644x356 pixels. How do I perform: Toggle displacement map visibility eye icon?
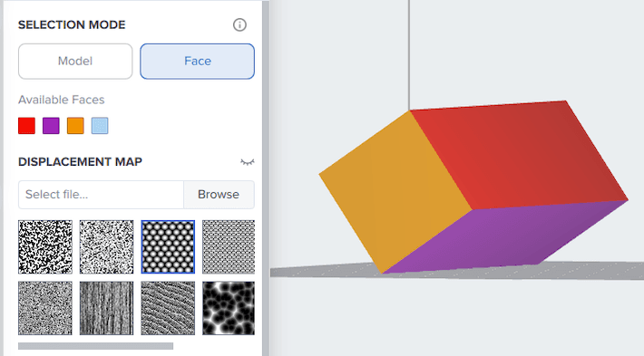(248, 162)
